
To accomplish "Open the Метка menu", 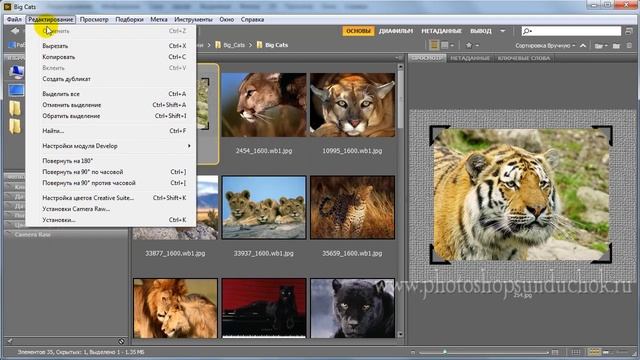I will (x=158, y=19).
